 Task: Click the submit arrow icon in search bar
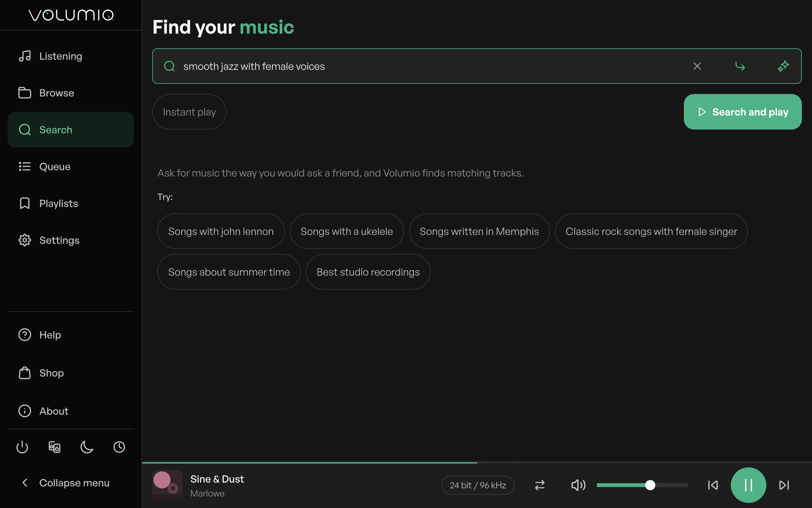[x=740, y=66]
